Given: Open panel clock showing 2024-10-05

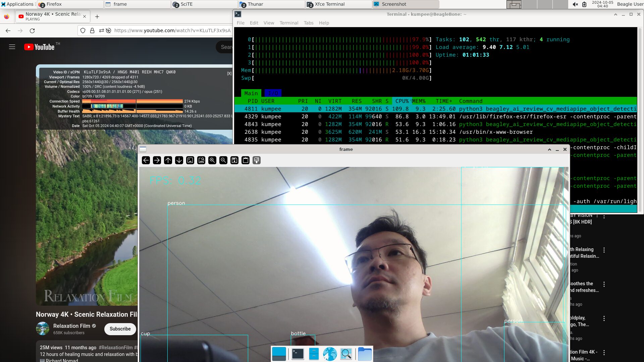Looking at the screenshot, I should [x=602, y=4].
